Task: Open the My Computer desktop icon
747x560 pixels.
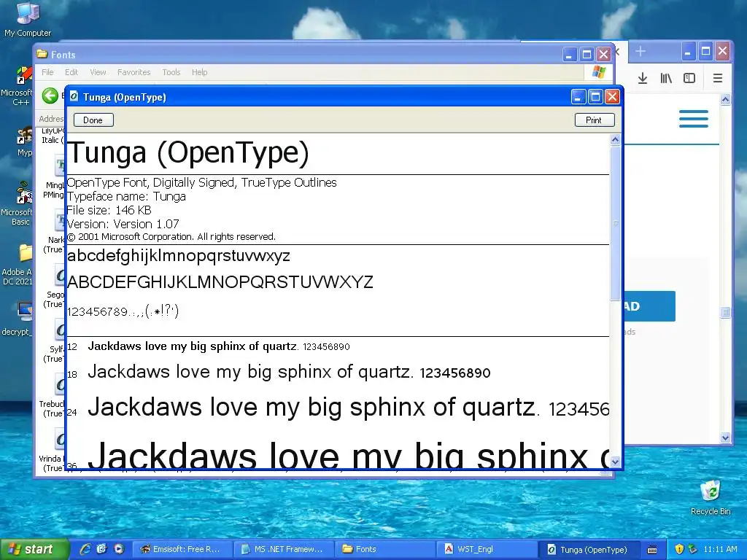Action: coord(27,19)
